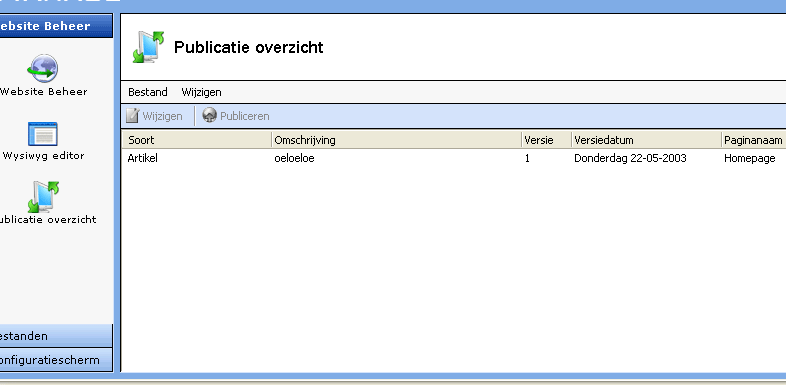Select the Artikel row in the list

[454, 158]
